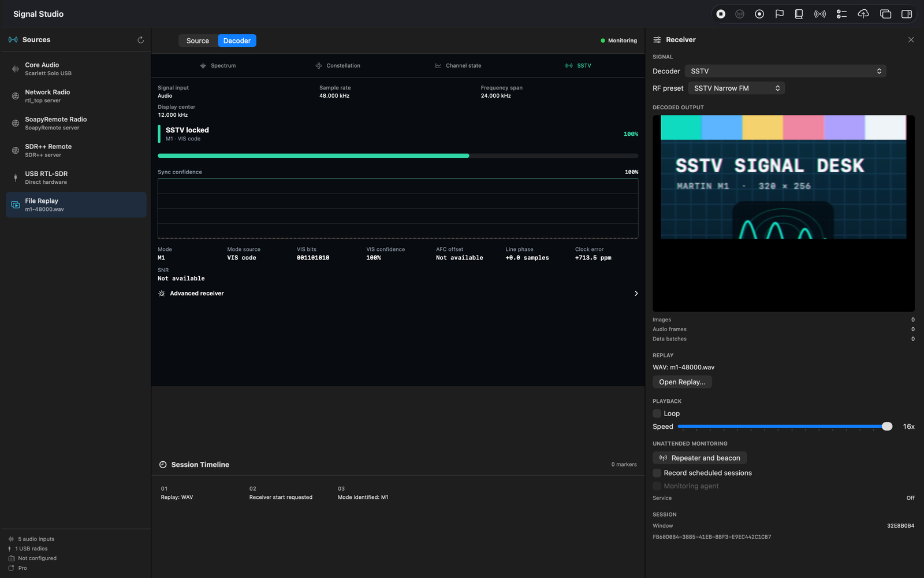Open the checklist toolbar icon
Image resolution: width=924 pixels, height=578 pixels.
(x=841, y=14)
